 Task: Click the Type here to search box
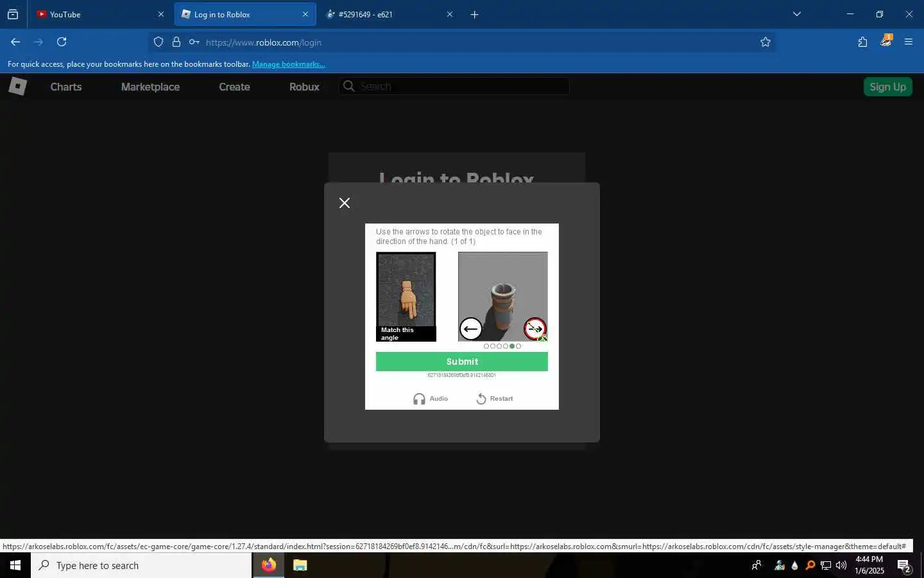click(x=141, y=565)
